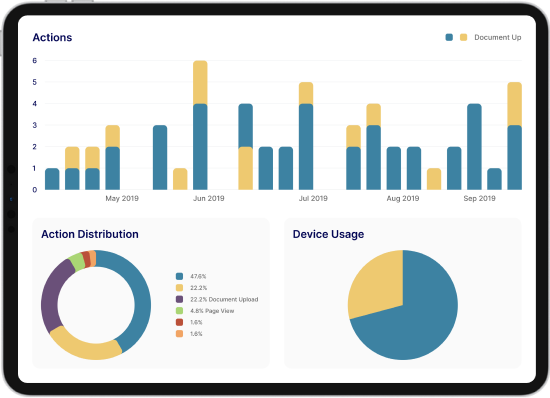Click the Action Distribution heading

[x=90, y=234]
